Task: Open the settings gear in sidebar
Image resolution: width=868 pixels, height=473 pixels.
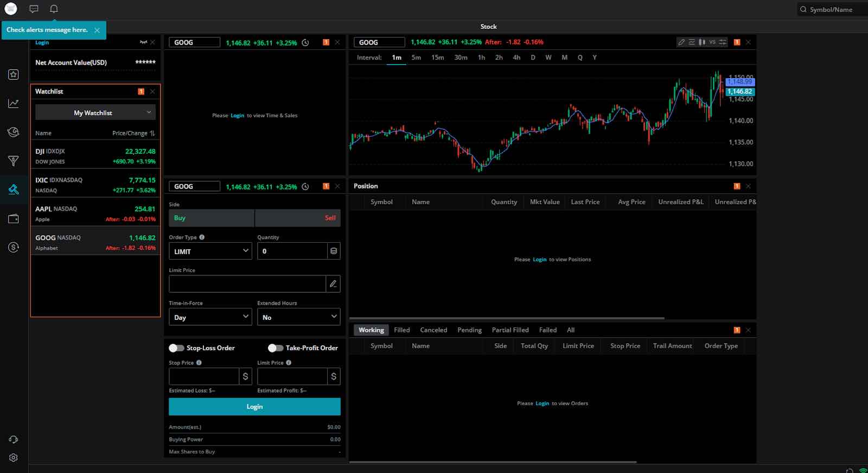Action: tap(14, 458)
